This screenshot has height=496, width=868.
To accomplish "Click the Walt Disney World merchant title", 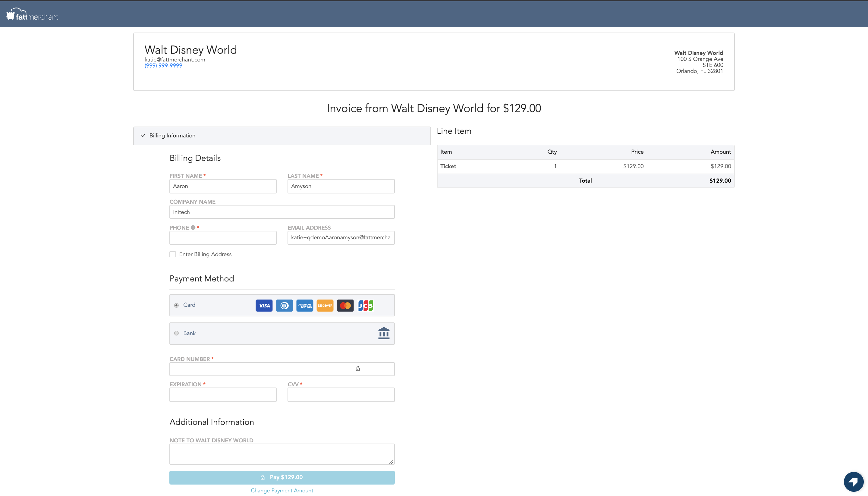I will (190, 50).
